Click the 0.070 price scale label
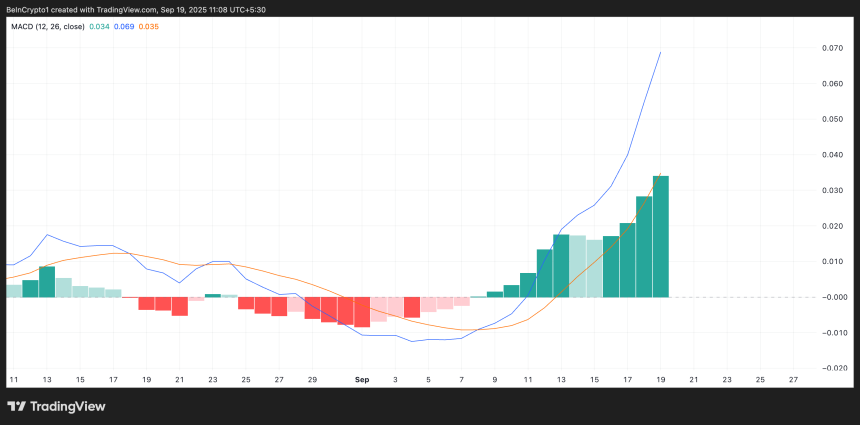The width and height of the screenshot is (860, 425). tap(832, 48)
